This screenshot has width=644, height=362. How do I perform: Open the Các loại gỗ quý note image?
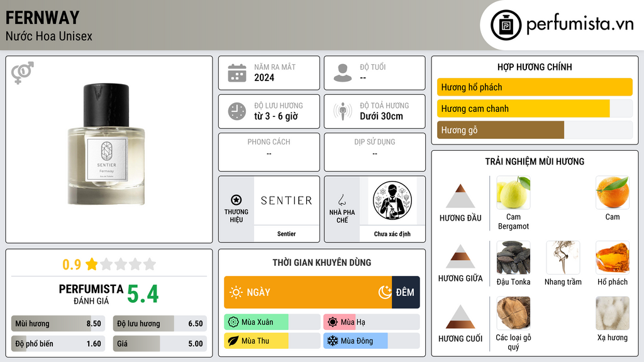(513, 313)
